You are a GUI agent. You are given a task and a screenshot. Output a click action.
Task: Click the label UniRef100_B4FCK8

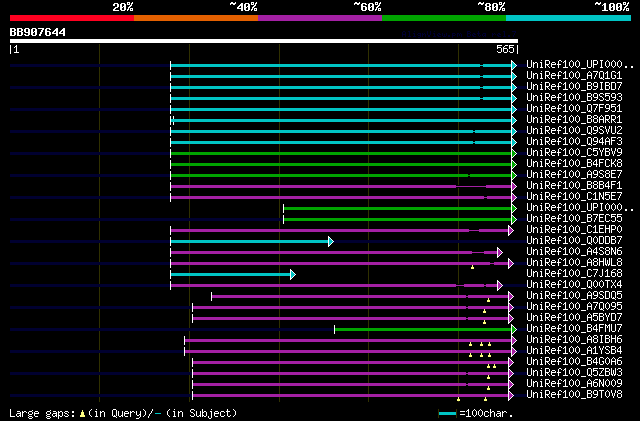click(x=574, y=164)
